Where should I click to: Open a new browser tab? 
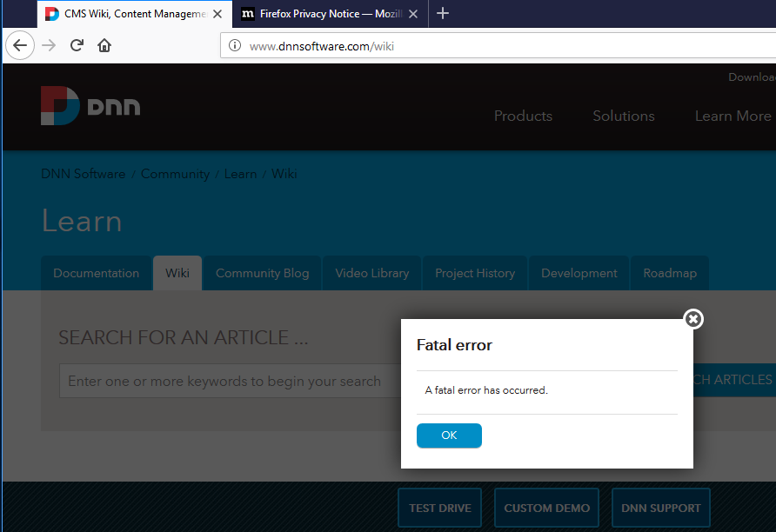[x=443, y=13]
